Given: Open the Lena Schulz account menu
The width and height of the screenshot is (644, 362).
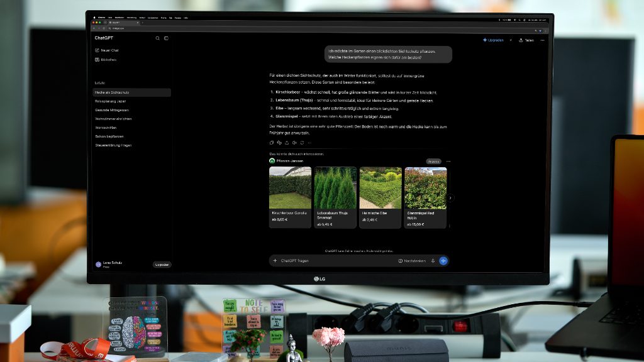Looking at the screenshot, I should (109, 265).
